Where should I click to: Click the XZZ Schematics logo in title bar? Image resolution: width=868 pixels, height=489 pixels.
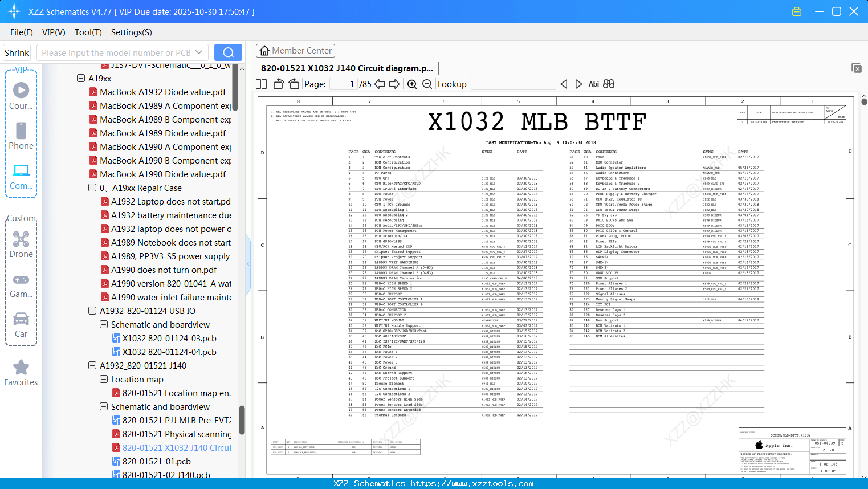pyautogui.click(x=14, y=11)
